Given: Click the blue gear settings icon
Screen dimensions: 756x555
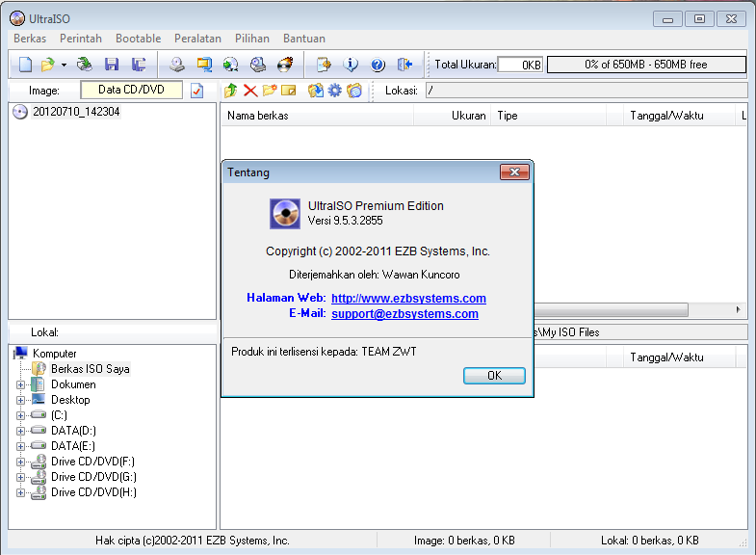Looking at the screenshot, I should tap(334, 91).
